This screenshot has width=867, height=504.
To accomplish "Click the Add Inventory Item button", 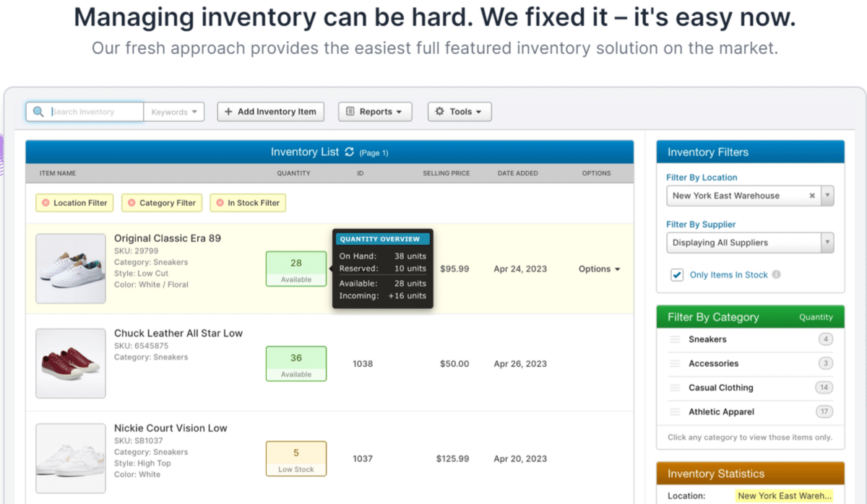I will pos(270,112).
